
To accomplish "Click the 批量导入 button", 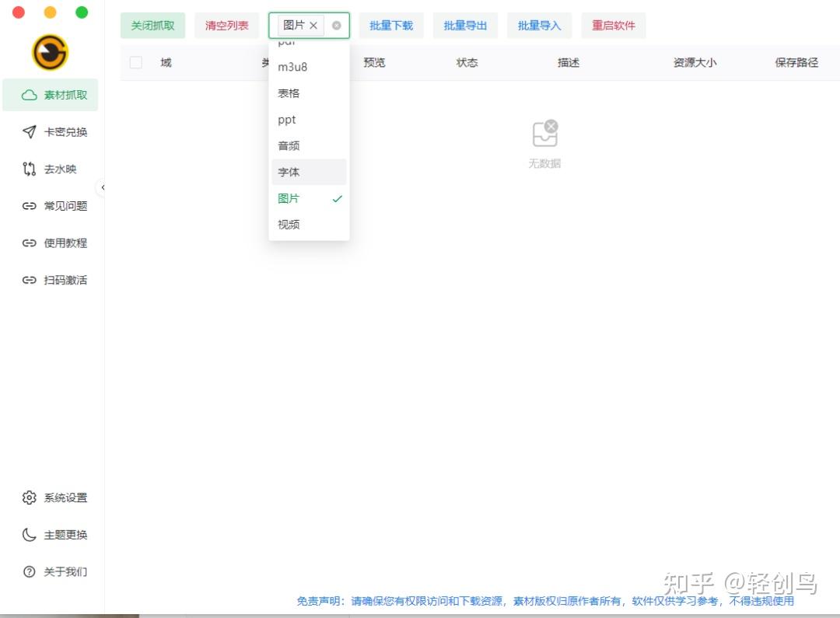I will click(539, 25).
